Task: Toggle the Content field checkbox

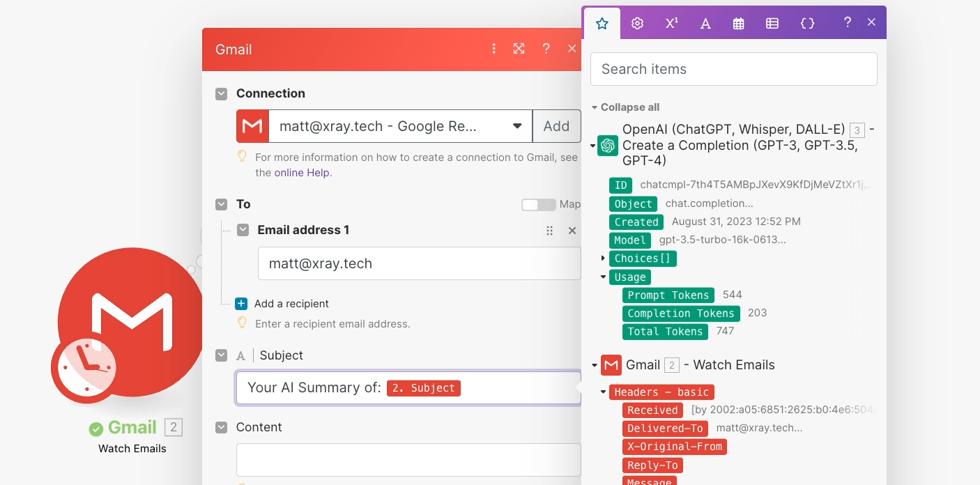Action: 221,427
